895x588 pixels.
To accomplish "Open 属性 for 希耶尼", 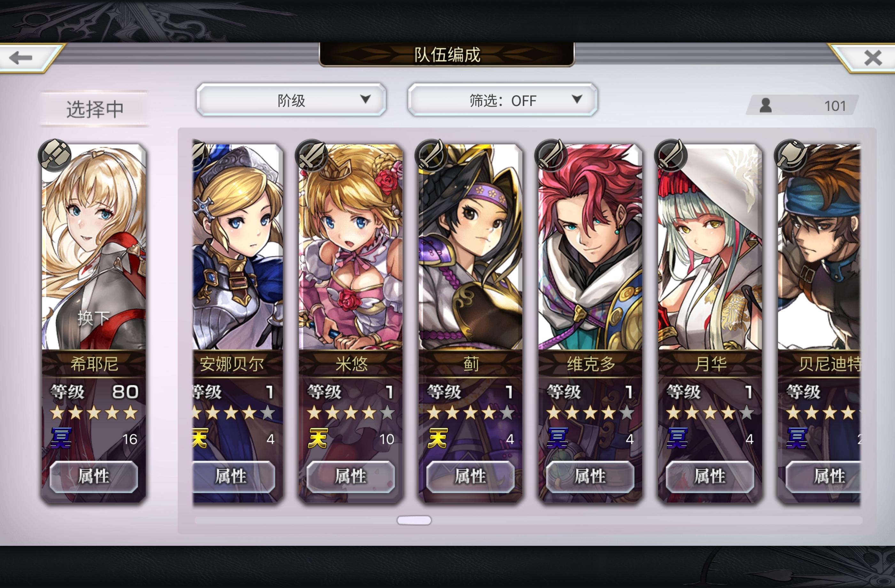I will [x=94, y=477].
